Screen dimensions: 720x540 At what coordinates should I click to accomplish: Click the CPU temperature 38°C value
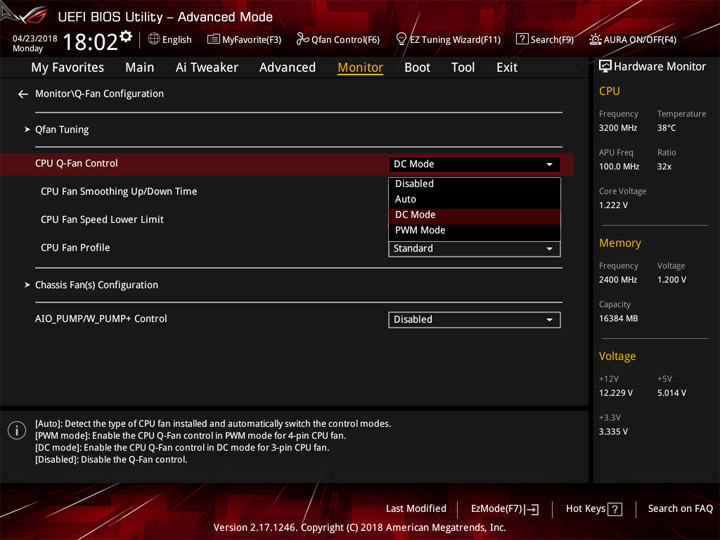point(666,128)
